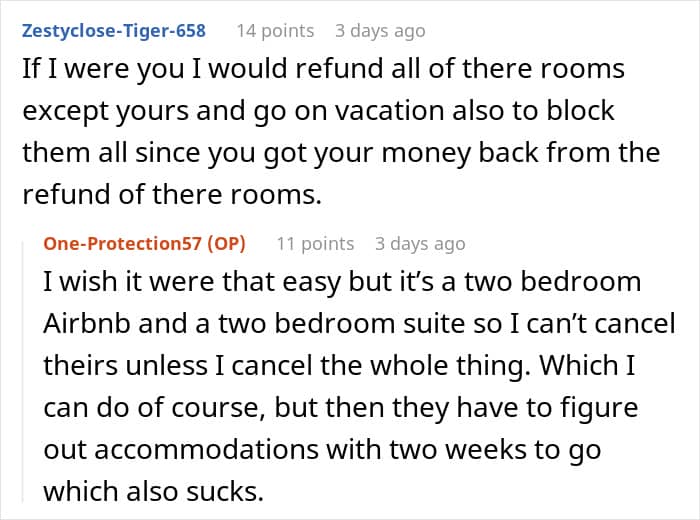This screenshot has height=520, width=700.
Task: Click the (OP) tag beside One-Protection57
Action: pos(226,244)
